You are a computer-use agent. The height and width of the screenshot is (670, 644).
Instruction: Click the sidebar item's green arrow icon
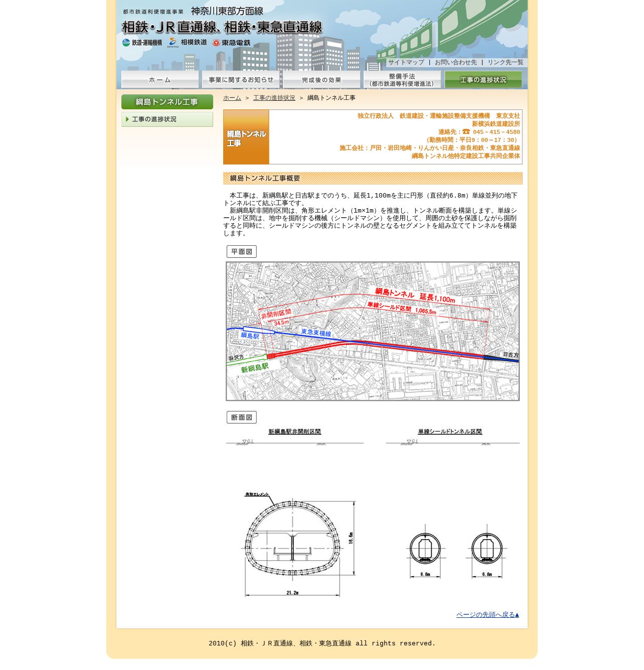127,119
